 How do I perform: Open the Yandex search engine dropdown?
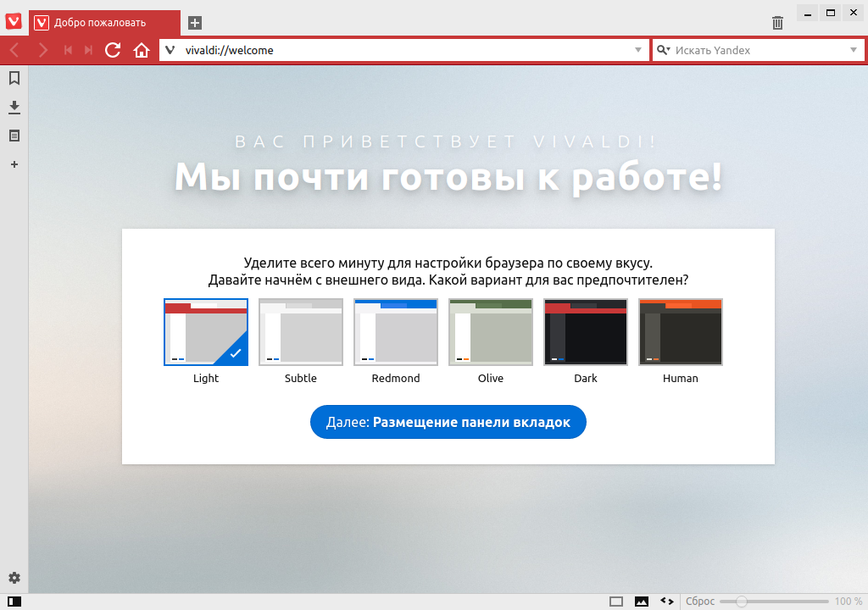point(852,49)
